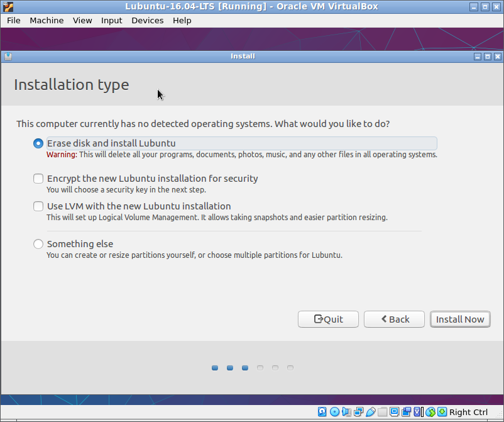Image resolution: width=504 pixels, height=422 pixels.
Task: Minimize the Install window
Action: 478,57
